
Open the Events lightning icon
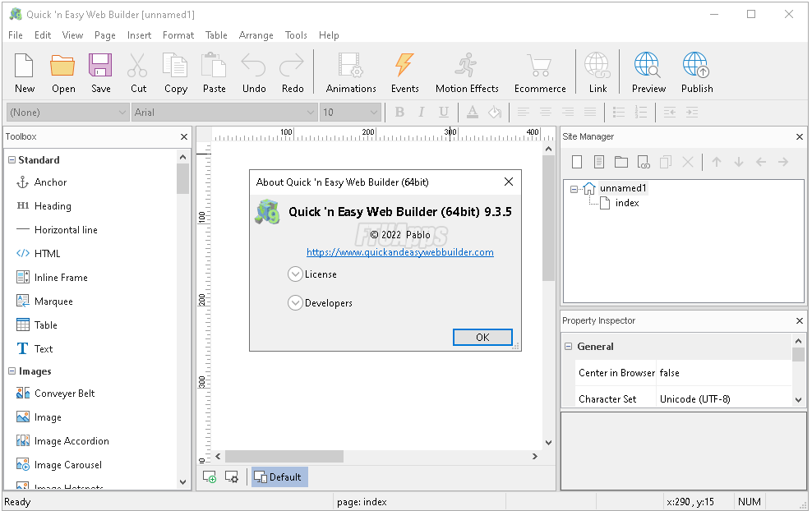click(404, 72)
